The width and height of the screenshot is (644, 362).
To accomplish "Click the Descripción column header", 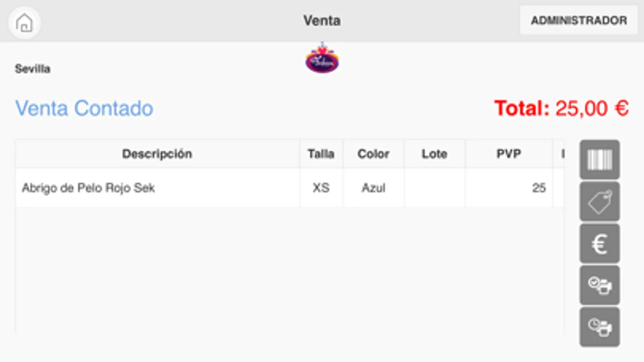I will click(157, 154).
